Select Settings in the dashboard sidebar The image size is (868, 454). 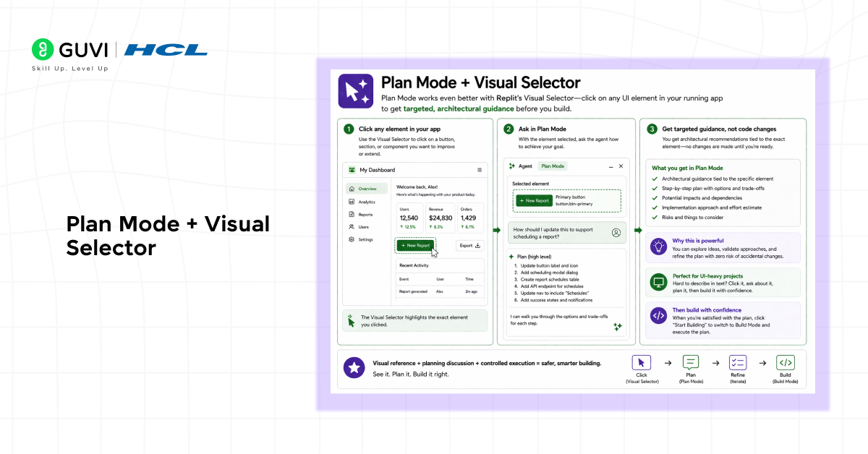click(x=367, y=239)
